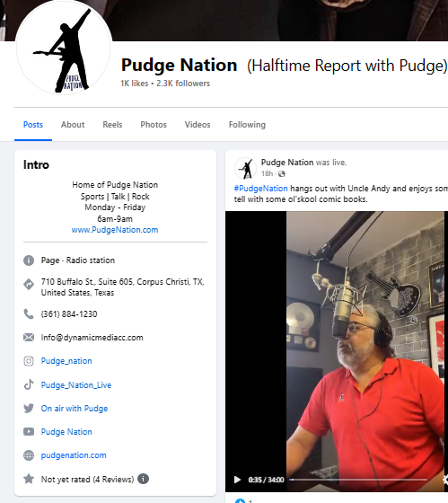448x503 pixels.
Task: Click the email envelope icon
Action: [29, 338]
